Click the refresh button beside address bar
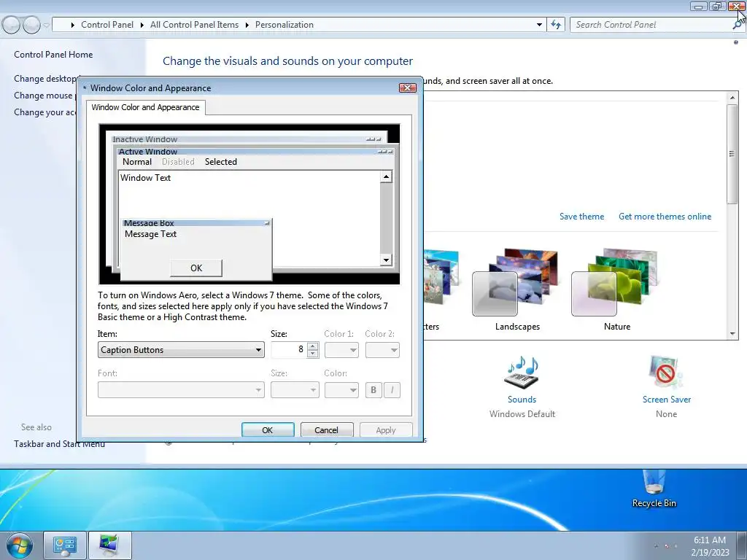Image resolution: width=747 pixels, height=560 pixels. (x=555, y=25)
